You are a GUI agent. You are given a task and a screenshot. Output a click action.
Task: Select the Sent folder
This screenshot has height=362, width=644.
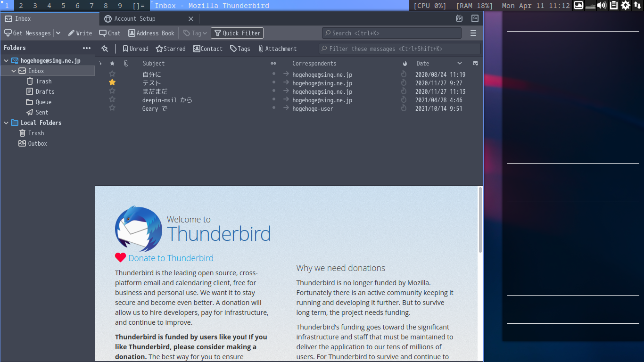[x=38, y=112]
